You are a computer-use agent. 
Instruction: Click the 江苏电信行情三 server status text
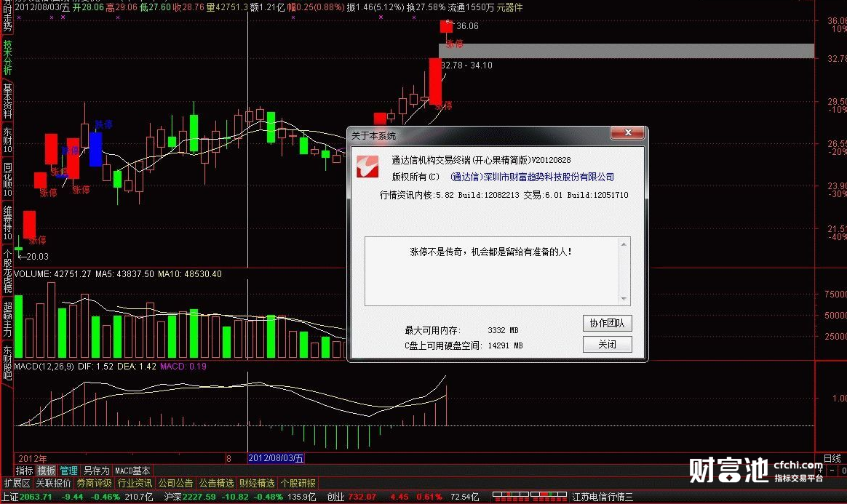(x=603, y=497)
